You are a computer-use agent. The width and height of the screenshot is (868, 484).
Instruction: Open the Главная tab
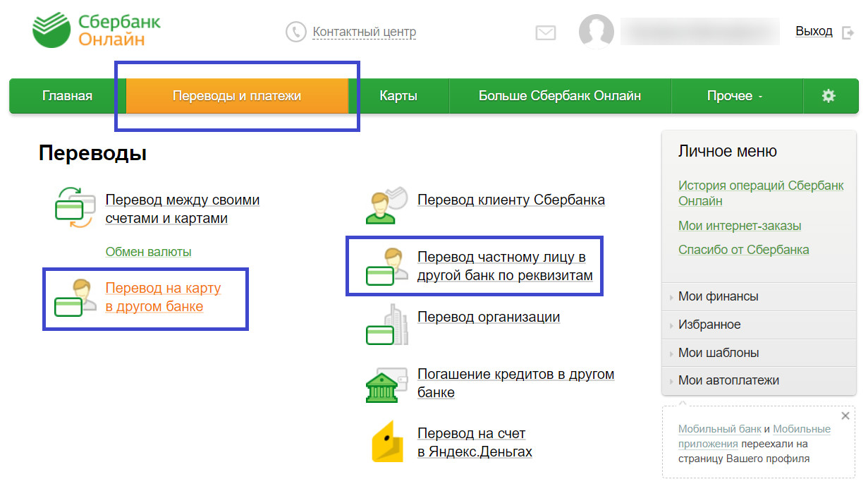point(67,96)
